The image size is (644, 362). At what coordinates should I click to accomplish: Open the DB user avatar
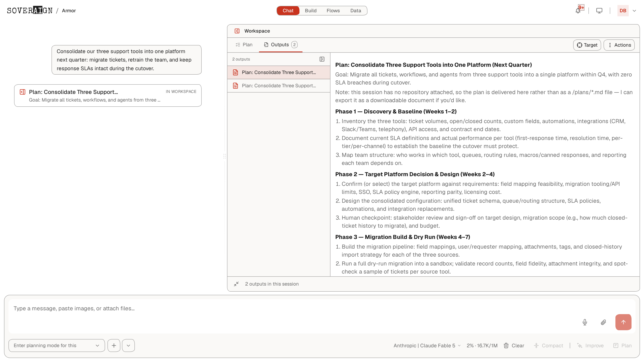point(623,11)
